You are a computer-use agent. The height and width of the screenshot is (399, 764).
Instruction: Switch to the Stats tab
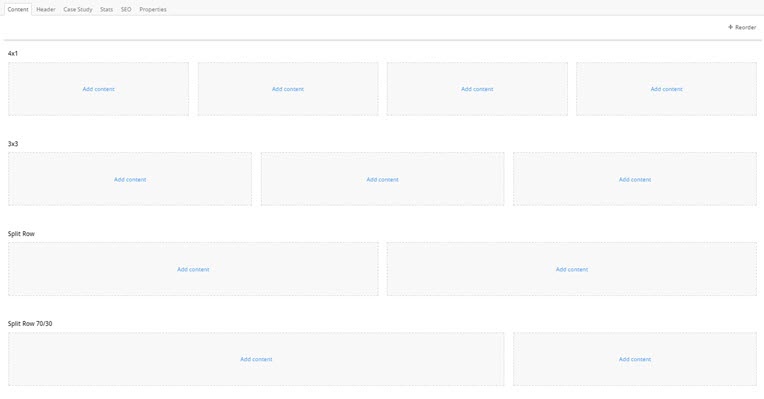click(106, 9)
